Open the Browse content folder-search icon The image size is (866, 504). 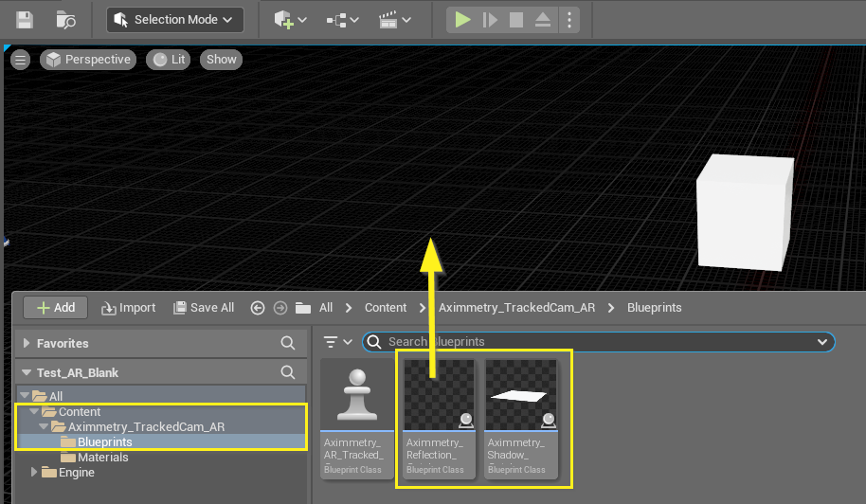(x=65, y=20)
